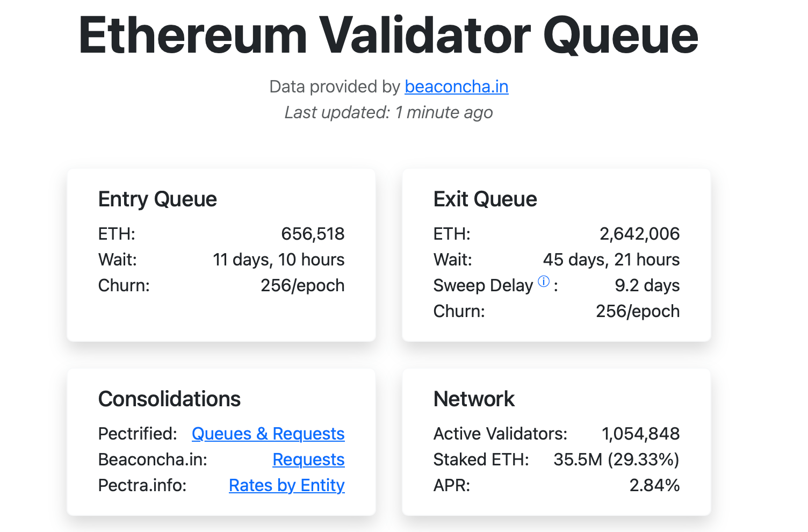Viewport: 808px width, 532px height.
Task: Open the beaconcha.in link
Action: click(x=456, y=87)
